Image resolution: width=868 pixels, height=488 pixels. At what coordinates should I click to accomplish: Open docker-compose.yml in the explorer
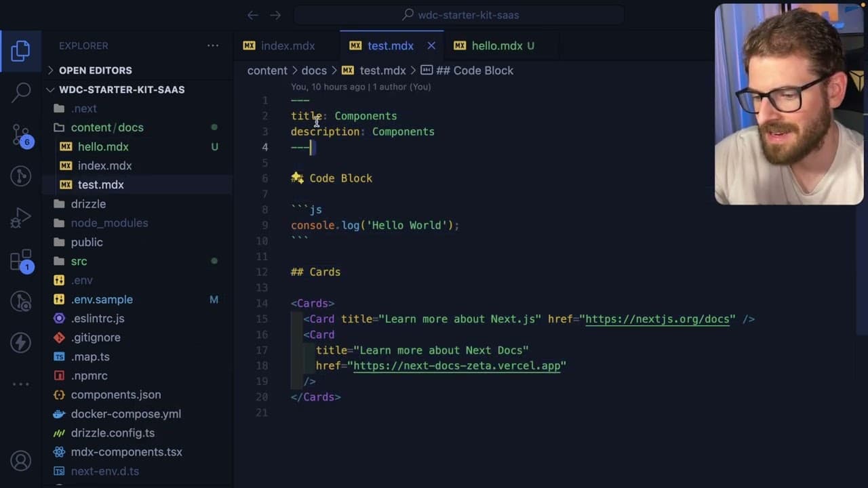click(x=126, y=413)
